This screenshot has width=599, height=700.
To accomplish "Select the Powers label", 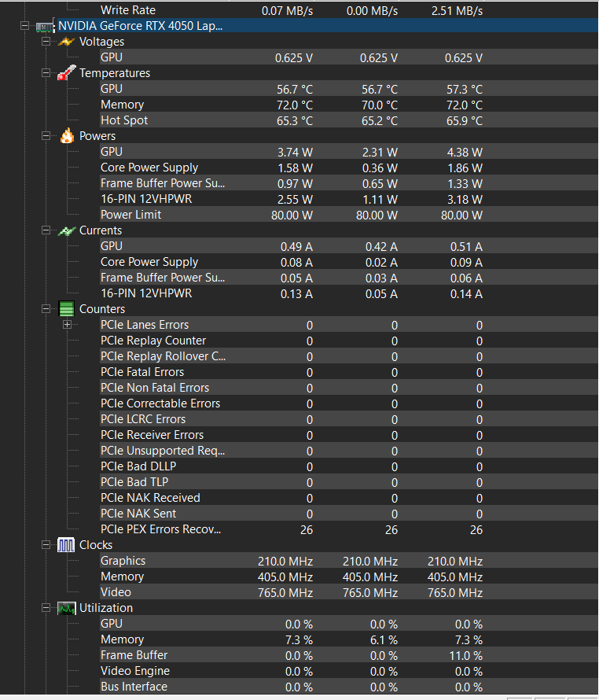I will click(97, 136).
